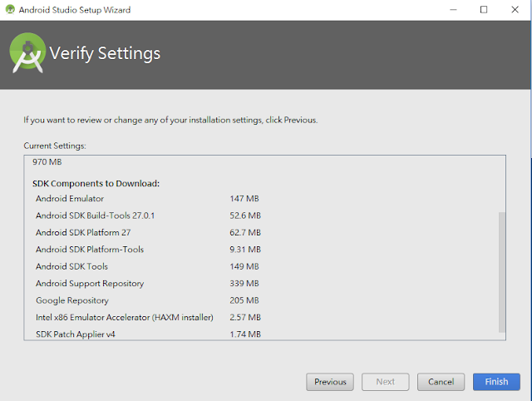Click the Finish button
Screen dimensions: 532x401
[x=496, y=382]
